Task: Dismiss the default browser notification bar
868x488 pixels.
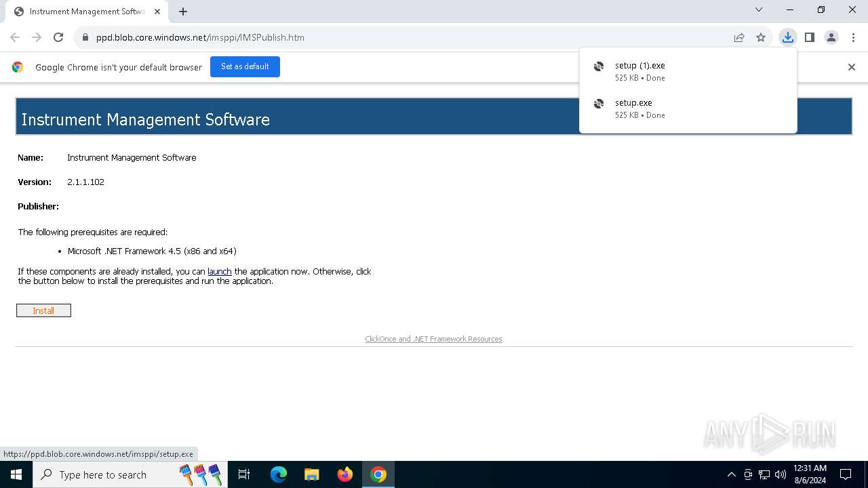Action: (852, 67)
